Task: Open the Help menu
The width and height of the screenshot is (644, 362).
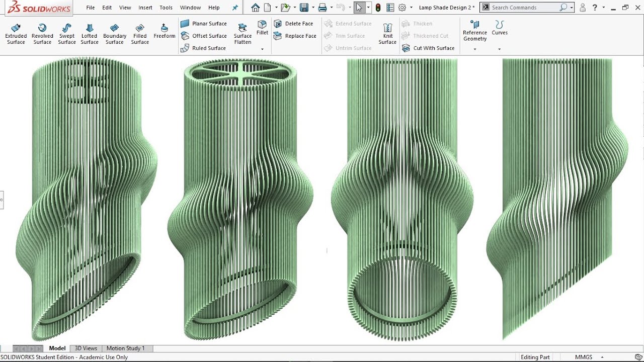Action: click(214, 8)
